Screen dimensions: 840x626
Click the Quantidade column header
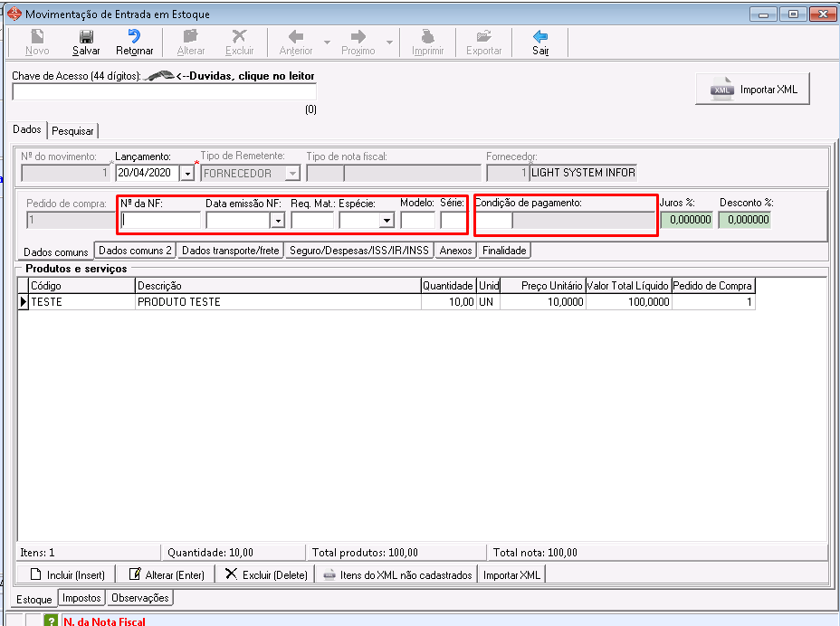448,286
